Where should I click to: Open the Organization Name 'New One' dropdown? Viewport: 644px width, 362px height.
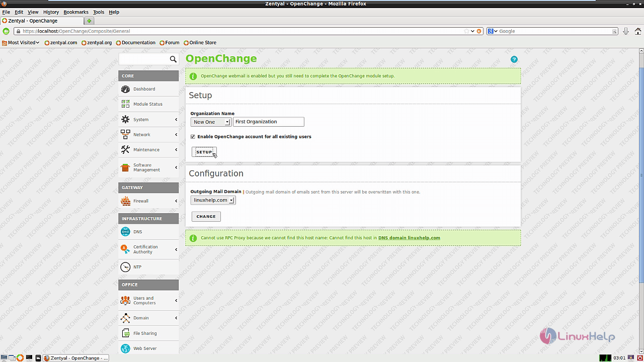coord(211,122)
